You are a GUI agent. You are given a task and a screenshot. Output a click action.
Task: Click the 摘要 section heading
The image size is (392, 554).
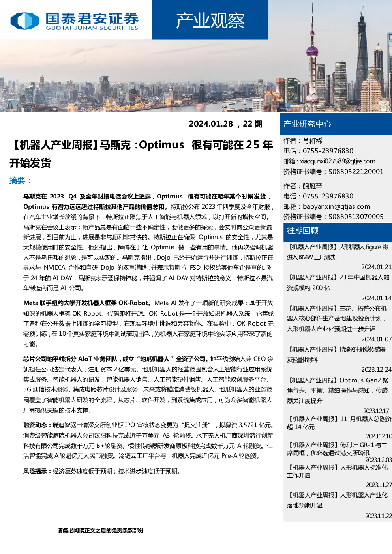20,181
